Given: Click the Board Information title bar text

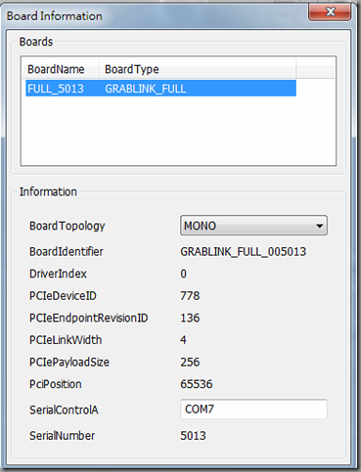Looking at the screenshot, I should tap(55, 16).
